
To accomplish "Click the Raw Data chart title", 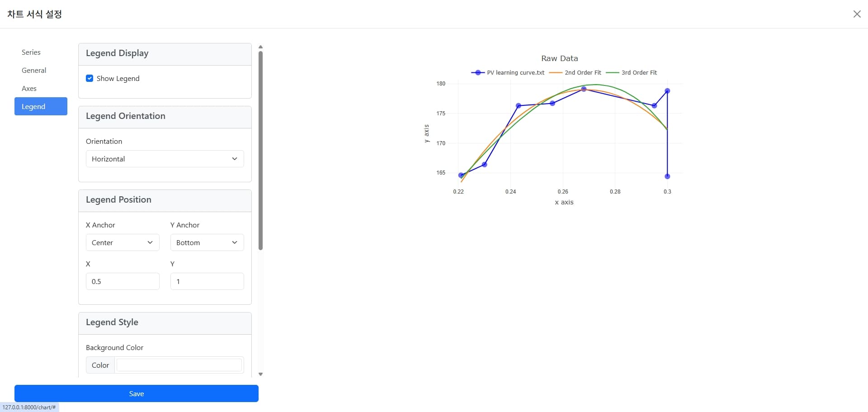I will pyautogui.click(x=560, y=58).
